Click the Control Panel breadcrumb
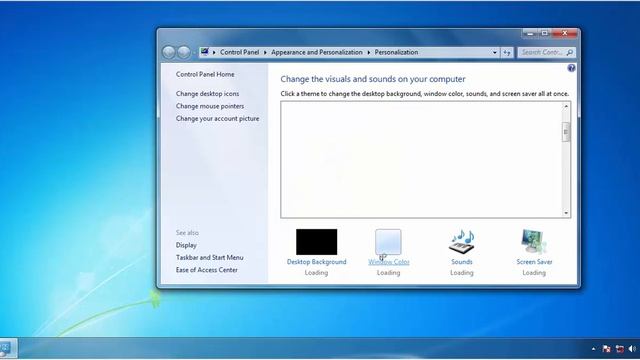The width and height of the screenshot is (640, 360). click(x=240, y=52)
